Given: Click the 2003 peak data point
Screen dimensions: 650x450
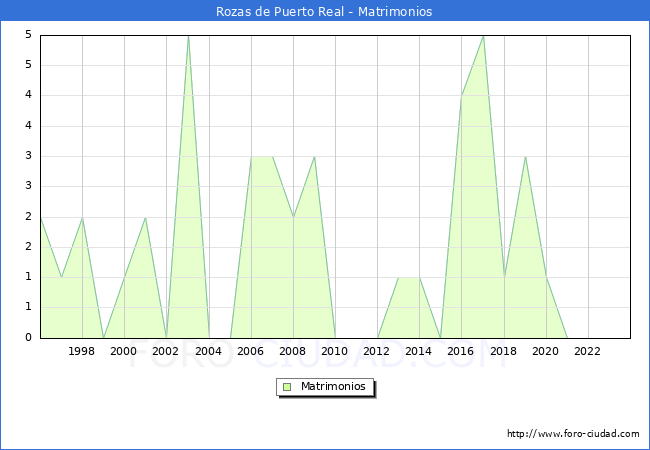Looking at the screenshot, I should coord(188,36).
